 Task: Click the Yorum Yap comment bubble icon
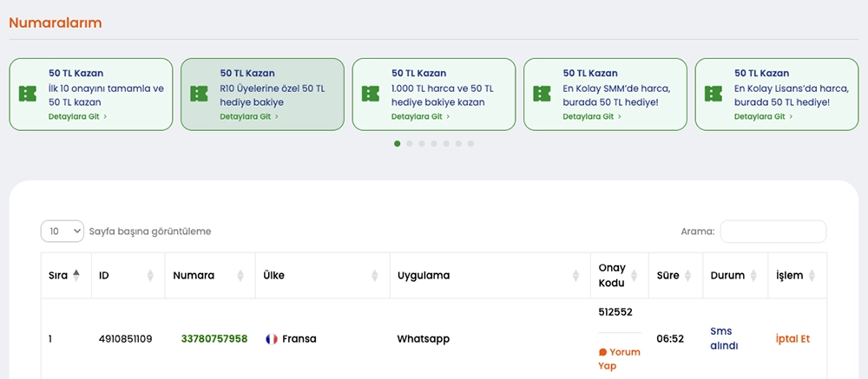coord(602,352)
